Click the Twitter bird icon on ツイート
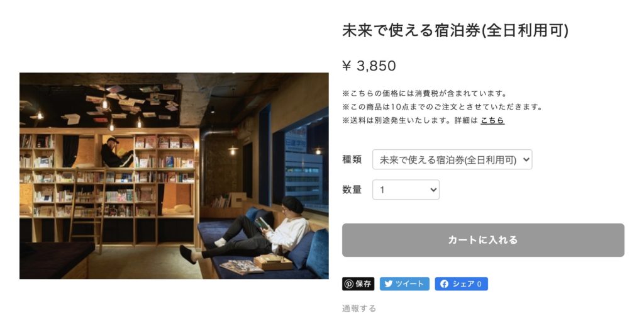The image size is (644, 335). coord(388,284)
